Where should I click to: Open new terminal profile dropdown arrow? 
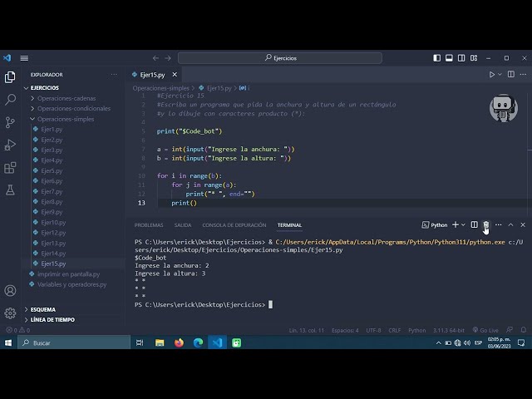(463, 224)
